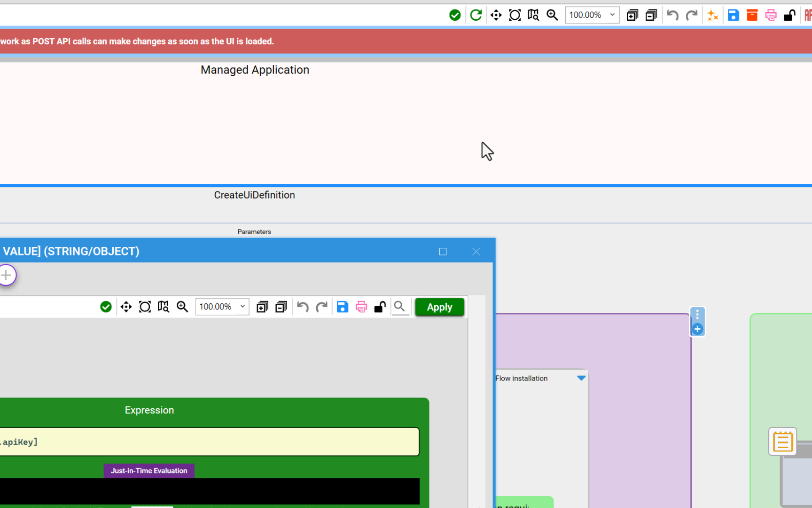Select the Just-in-Time Evaluation tab

point(149,471)
